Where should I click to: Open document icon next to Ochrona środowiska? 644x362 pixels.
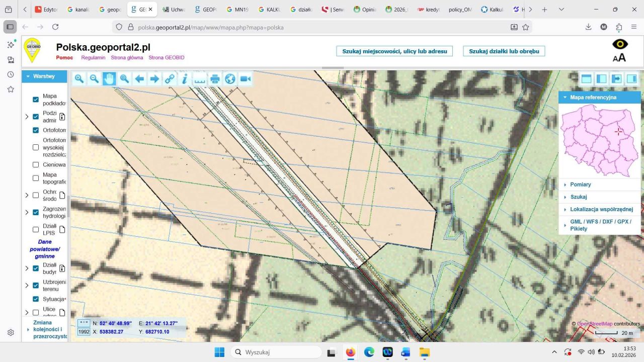62,195
